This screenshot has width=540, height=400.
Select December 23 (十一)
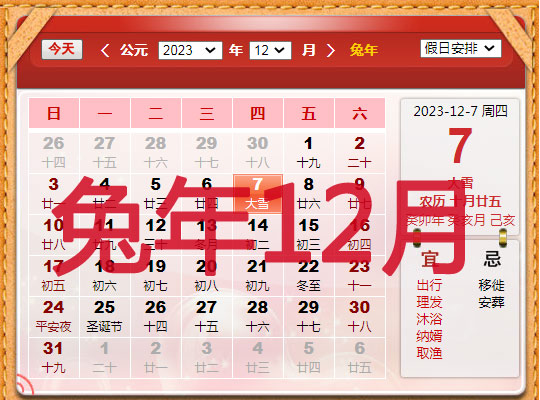tap(360, 276)
